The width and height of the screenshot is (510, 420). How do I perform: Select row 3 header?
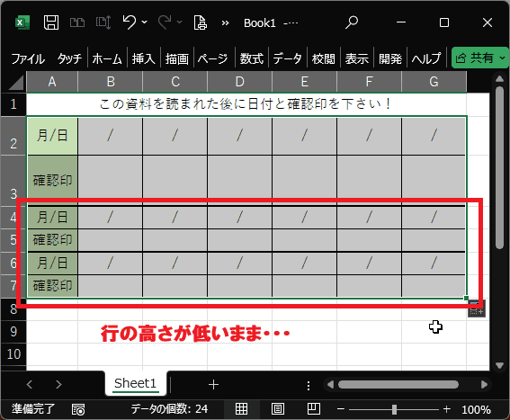coord(13,181)
